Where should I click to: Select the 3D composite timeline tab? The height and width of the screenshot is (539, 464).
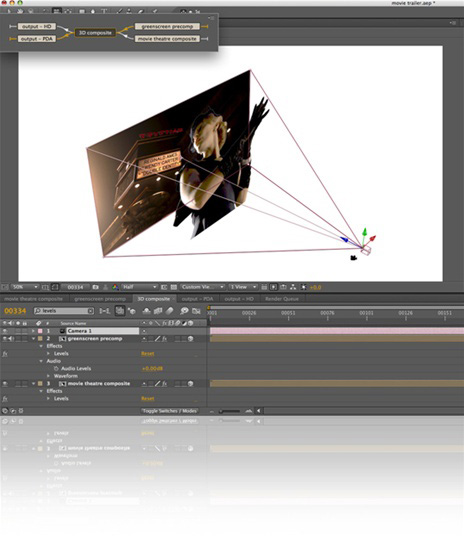[x=154, y=299]
